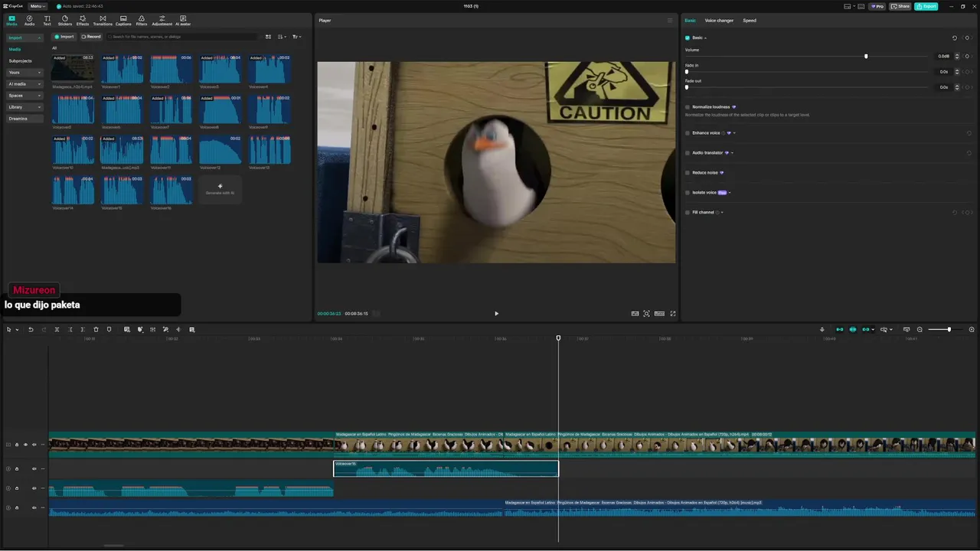Enable the Reduce noise checkbox
The image size is (980, 551).
[x=688, y=173]
